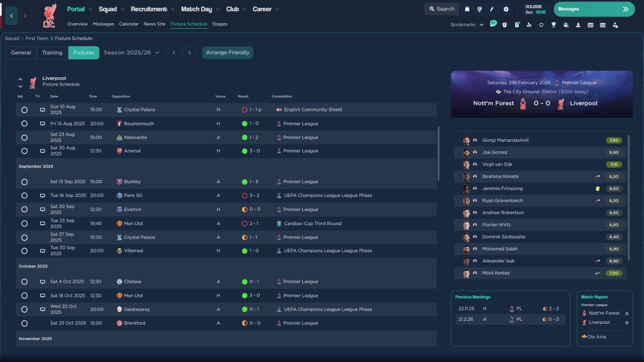This screenshot has height=362, width=644.
Task: Switch to the Training tab
Action: pyautogui.click(x=52, y=53)
